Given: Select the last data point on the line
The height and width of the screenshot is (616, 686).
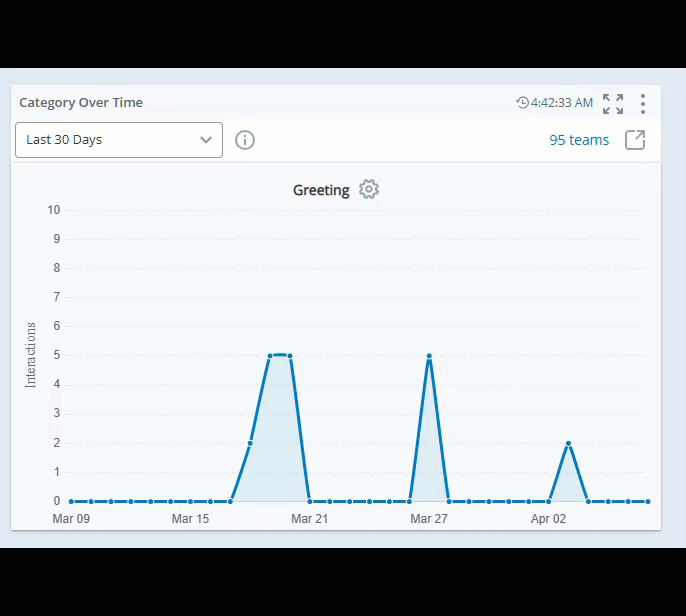Looking at the screenshot, I should [x=648, y=501].
